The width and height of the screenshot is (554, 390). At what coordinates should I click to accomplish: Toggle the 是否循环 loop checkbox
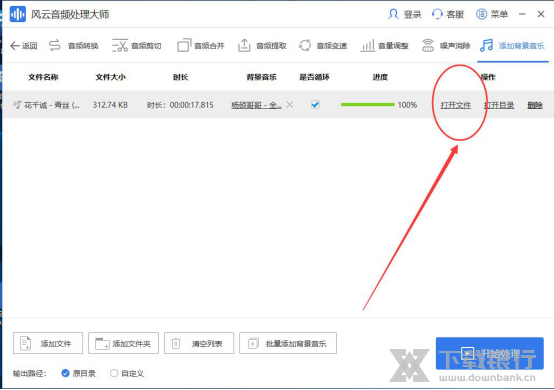pyautogui.click(x=316, y=105)
